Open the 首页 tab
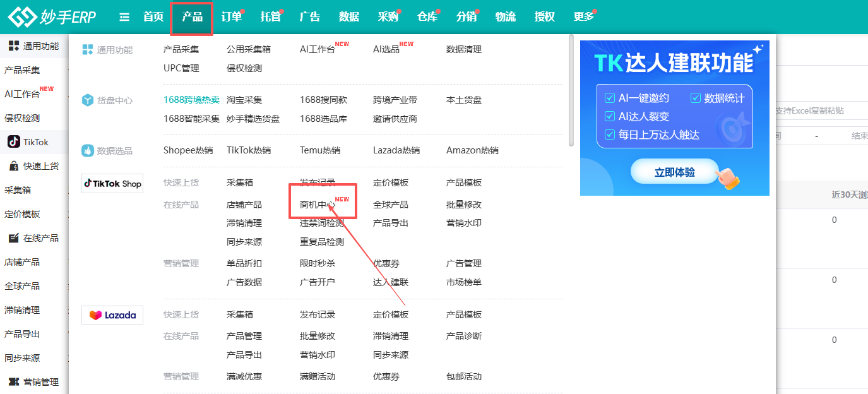Viewport: 868px width, 394px height. click(153, 17)
